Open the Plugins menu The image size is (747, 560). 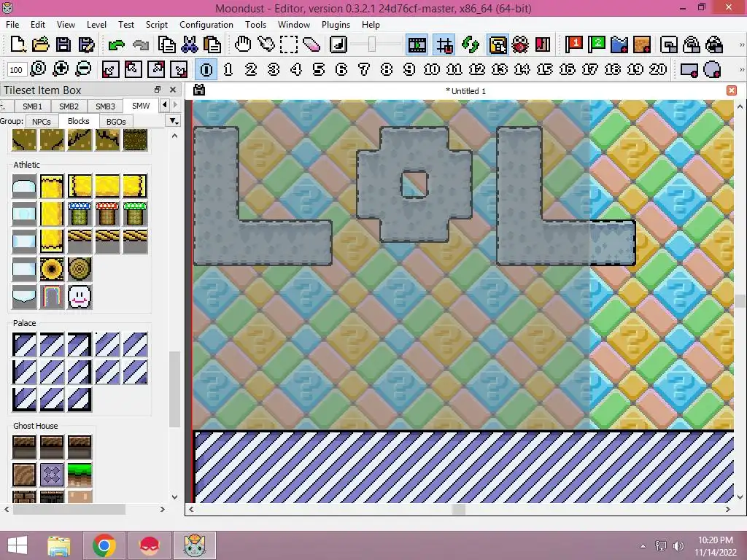[336, 24]
